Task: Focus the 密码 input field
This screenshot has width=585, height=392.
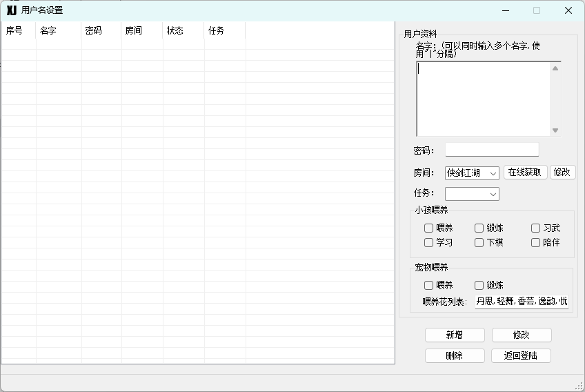Action: [492, 150]
